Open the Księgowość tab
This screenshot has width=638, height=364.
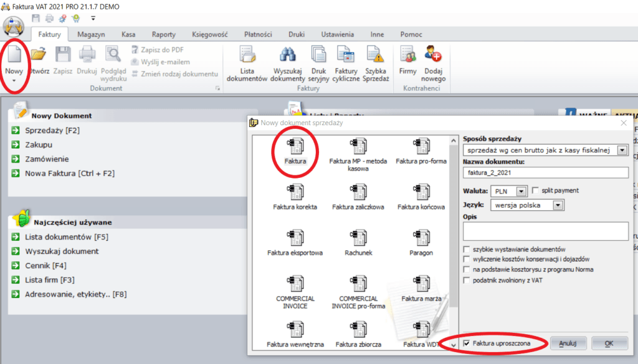(209, 35)
